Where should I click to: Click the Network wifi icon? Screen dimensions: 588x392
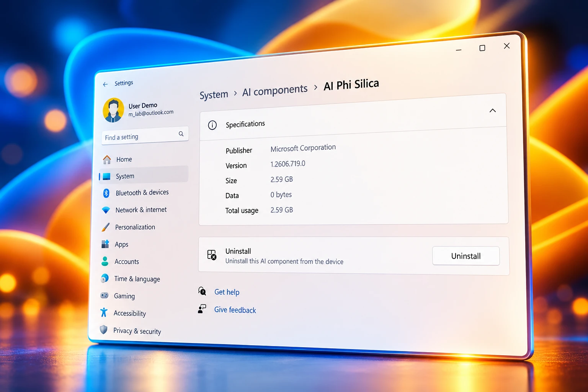coord(106,210)
